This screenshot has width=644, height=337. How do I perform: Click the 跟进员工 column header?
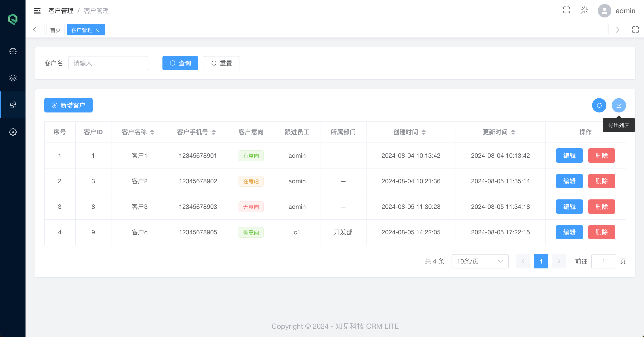pyautogui.click(x=297, y=132)
